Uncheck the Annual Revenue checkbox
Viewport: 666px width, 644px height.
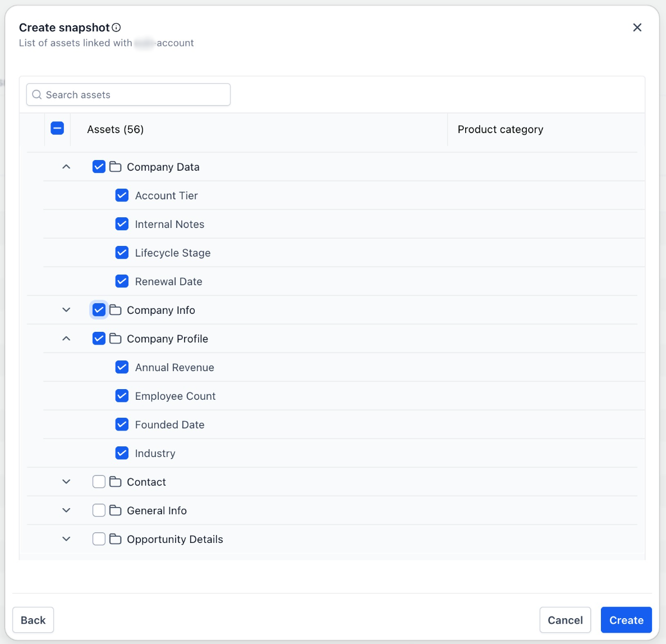[122, 367]
